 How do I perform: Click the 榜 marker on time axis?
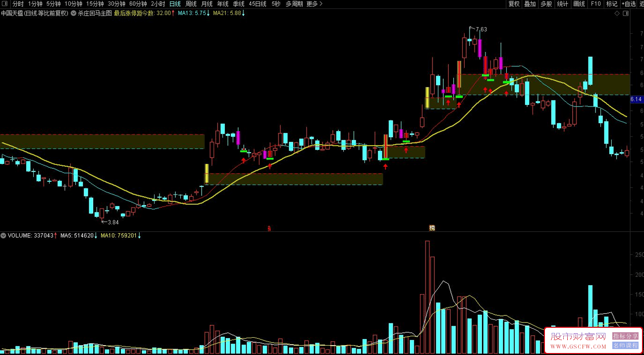click(432, 228)
